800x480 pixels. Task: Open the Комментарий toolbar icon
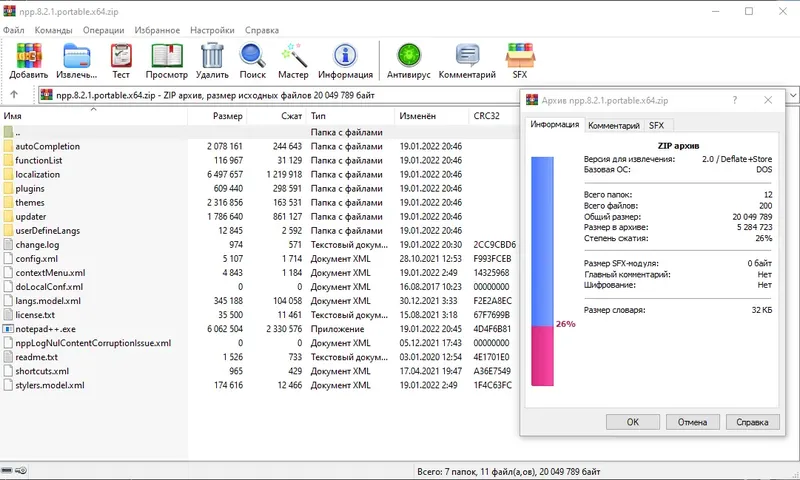(x=467, y=56)
